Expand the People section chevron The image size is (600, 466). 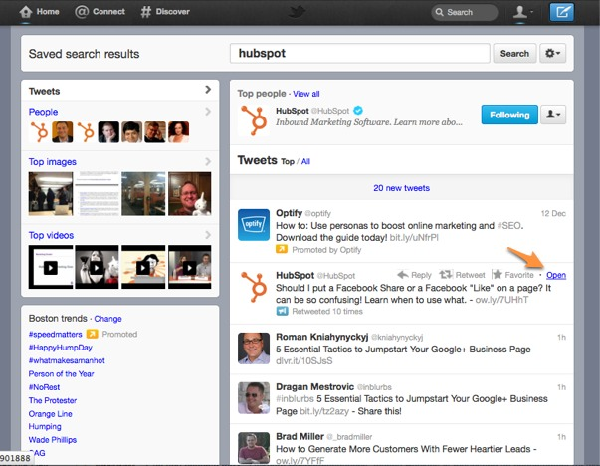[x=208, y=112]
